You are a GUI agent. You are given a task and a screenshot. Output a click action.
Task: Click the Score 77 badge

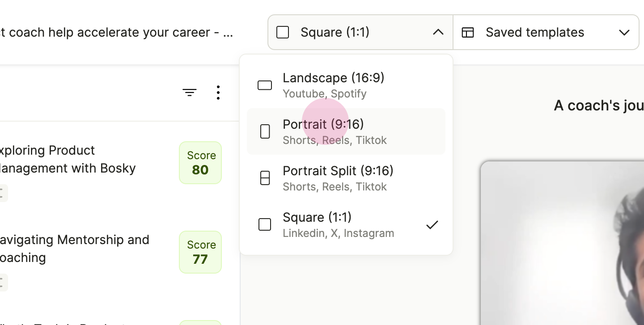(x=200, y=252)
